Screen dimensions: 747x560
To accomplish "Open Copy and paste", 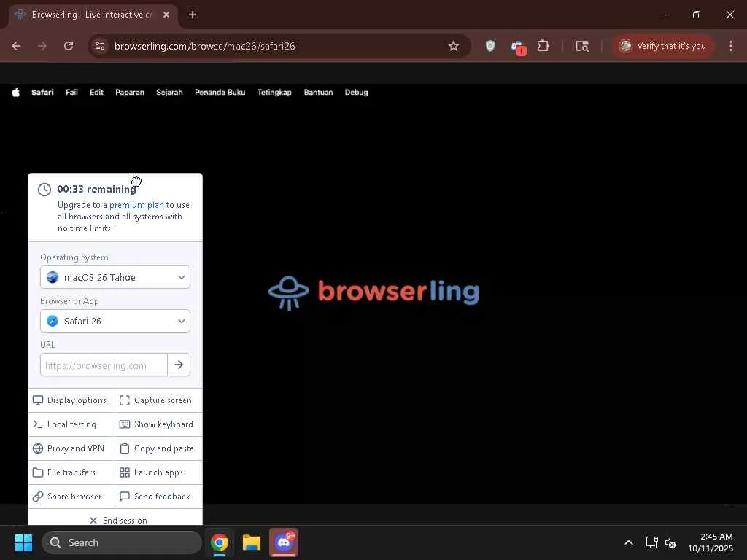I will click(x=158, y=448).
